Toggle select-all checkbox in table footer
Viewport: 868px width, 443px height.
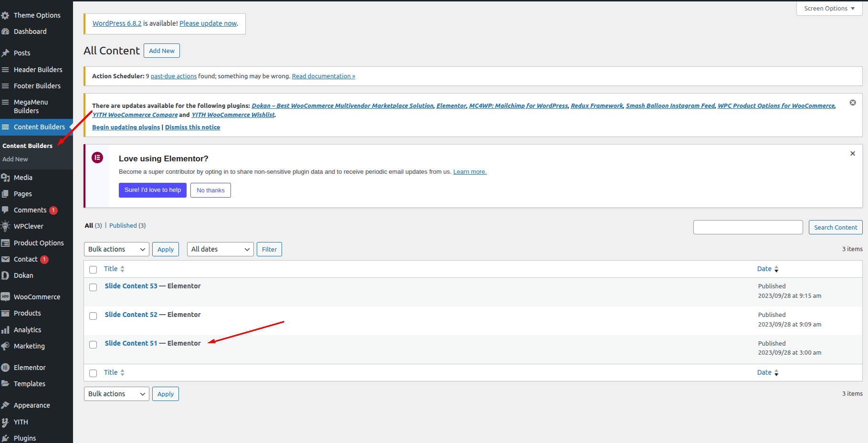point(93,373)
